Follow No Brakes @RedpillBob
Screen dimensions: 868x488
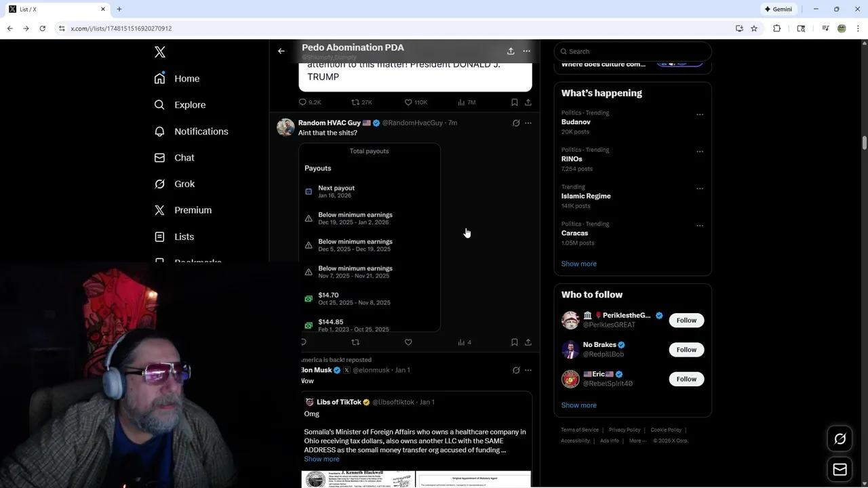click(686, 350)
